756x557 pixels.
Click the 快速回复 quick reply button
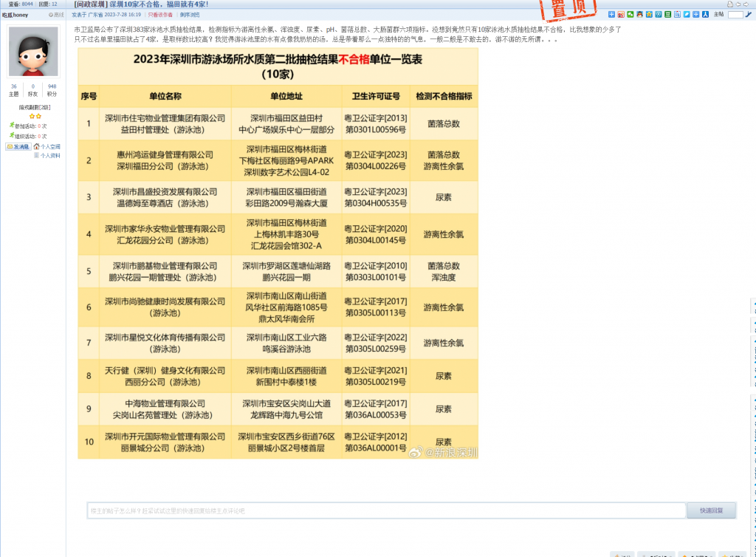click(x=711, y=510)
